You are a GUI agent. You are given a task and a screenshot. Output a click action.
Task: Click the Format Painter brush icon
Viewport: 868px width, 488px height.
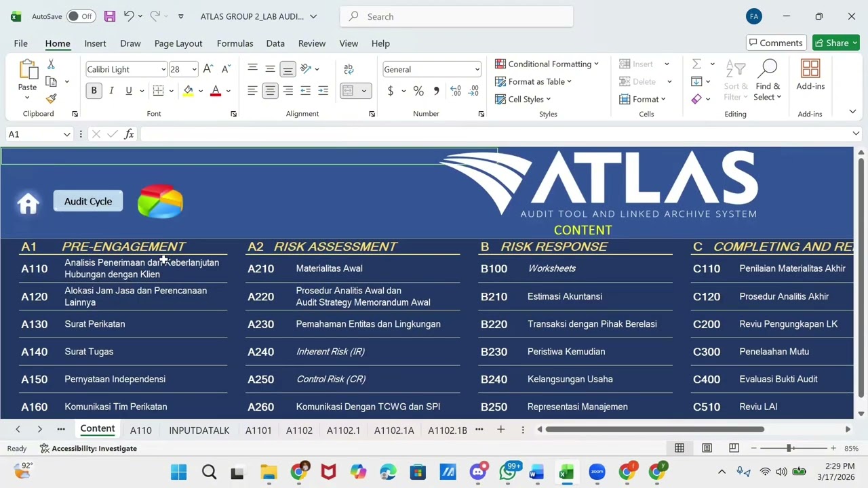[x=52, y=98]
